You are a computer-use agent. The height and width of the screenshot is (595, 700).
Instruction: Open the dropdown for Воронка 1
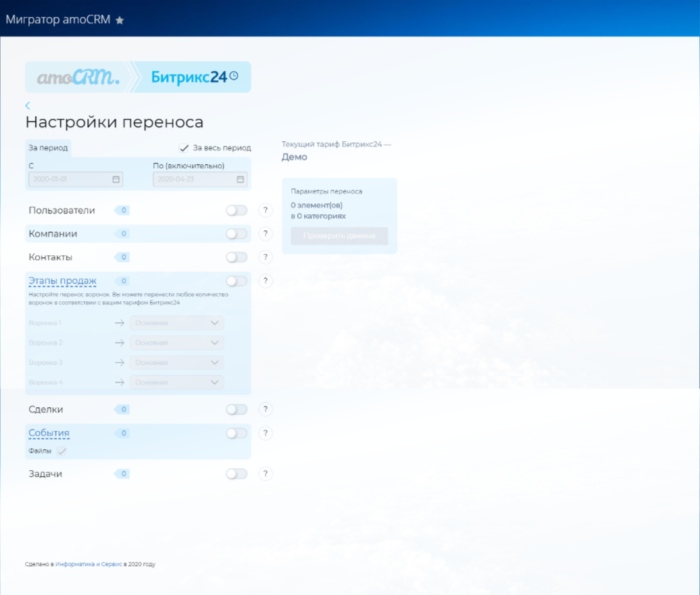[176, 323]
